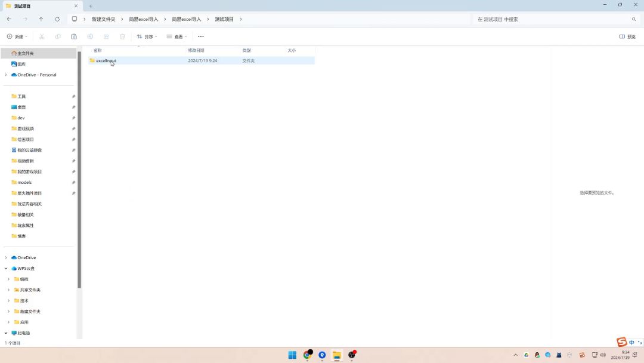644x363 pixels.
Task: Open the 新建 dropdown
Action: pos(17,36)
